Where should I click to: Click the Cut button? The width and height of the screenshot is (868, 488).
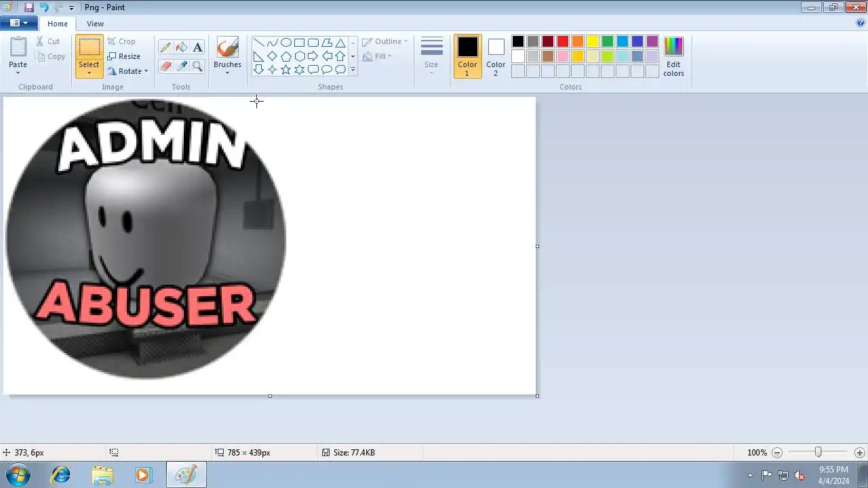pyautogui.click(x=48, y=41)
